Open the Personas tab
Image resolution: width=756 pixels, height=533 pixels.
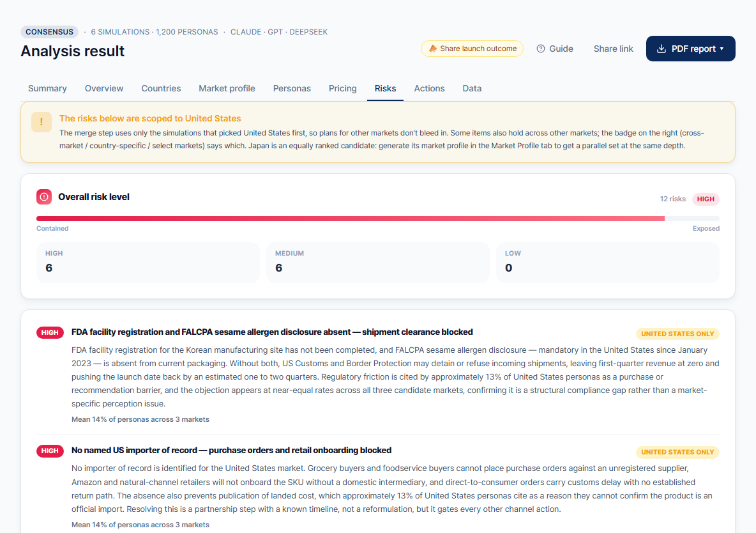point(292,88)
